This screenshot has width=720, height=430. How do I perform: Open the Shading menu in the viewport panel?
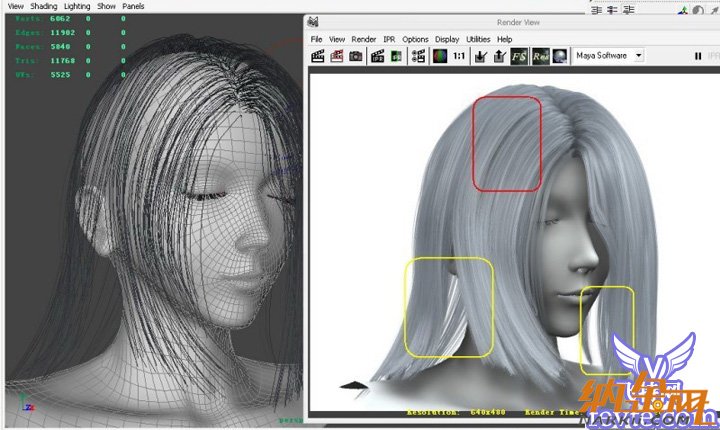(44, 6)
